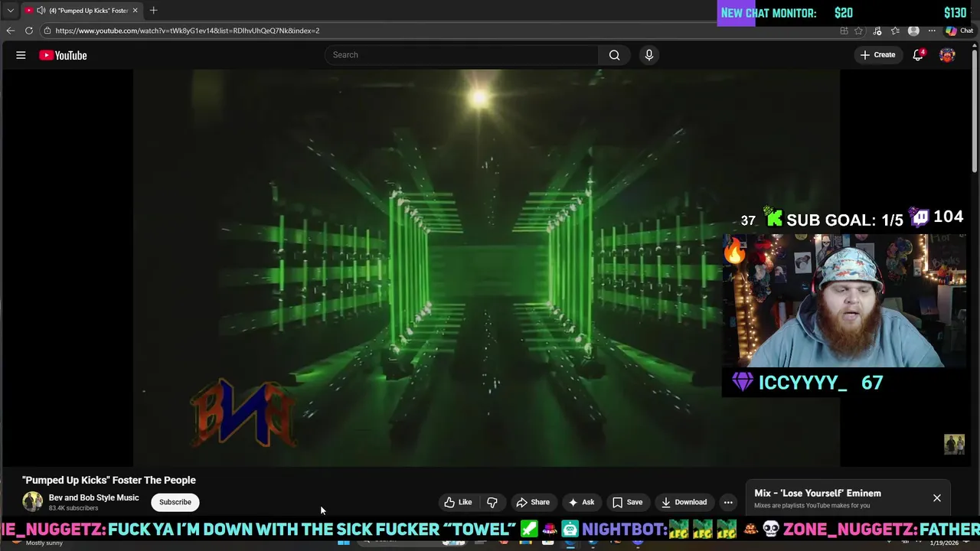980x551 pixels.
Task: Share this video
Action: pyautogui.click(x=533, y=502)
